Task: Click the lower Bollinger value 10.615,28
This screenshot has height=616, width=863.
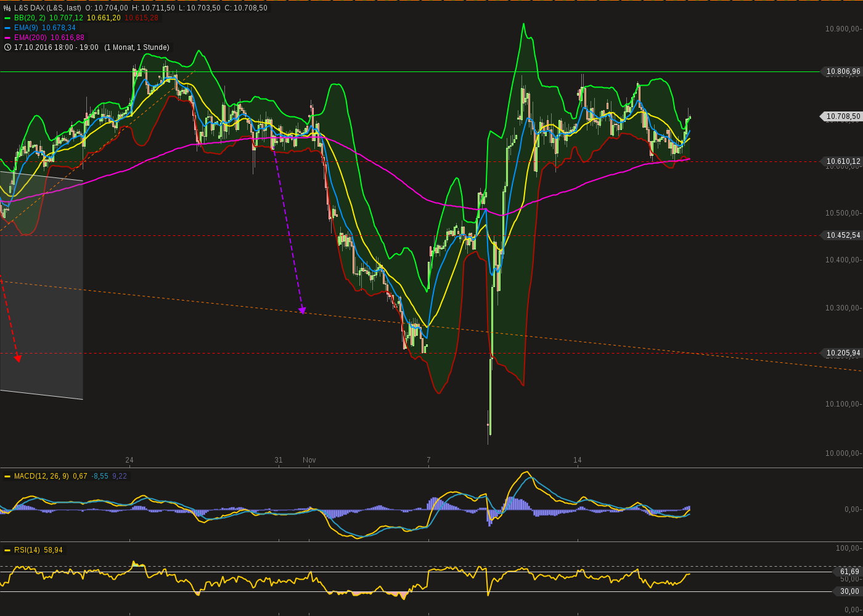Action: coord(141,18)
